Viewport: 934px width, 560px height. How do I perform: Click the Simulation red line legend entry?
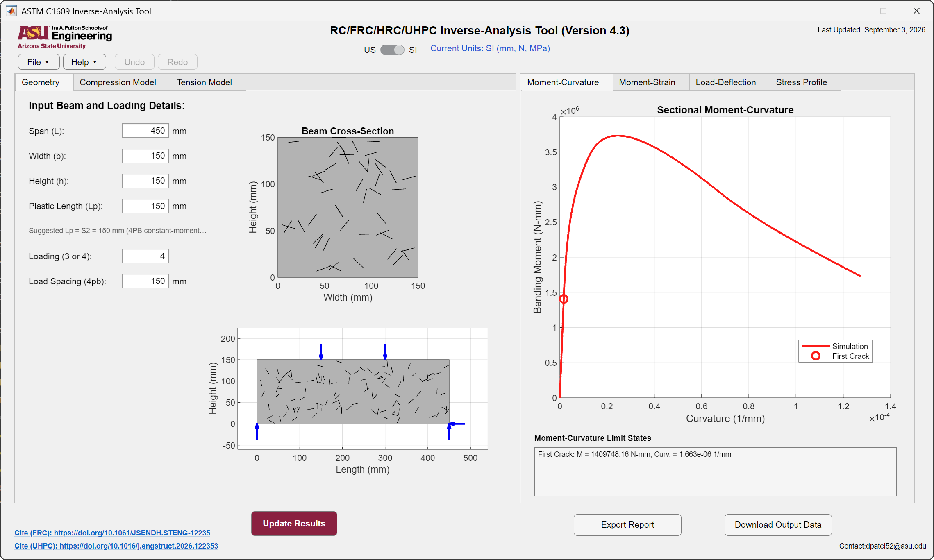pyautogui.click(x=835, y=346)
